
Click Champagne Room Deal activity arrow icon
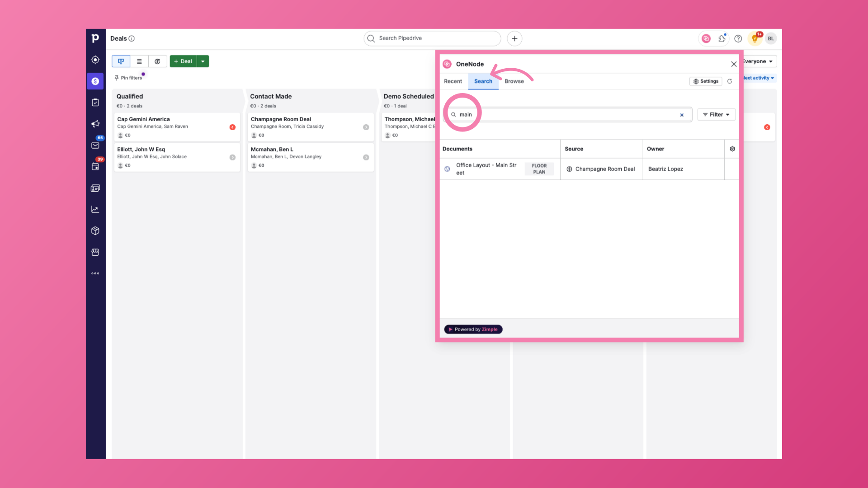pyautogui.click(x=366, y=127)
